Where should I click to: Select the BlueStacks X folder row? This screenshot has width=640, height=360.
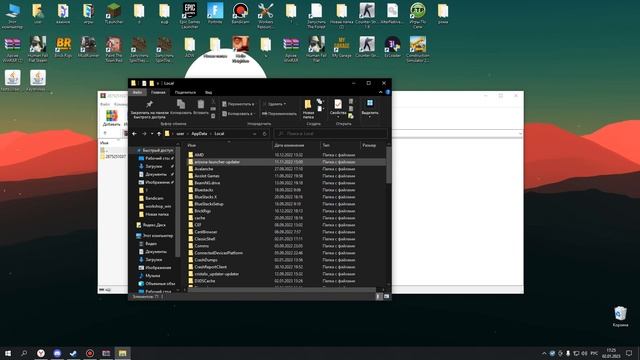(286, 197)
